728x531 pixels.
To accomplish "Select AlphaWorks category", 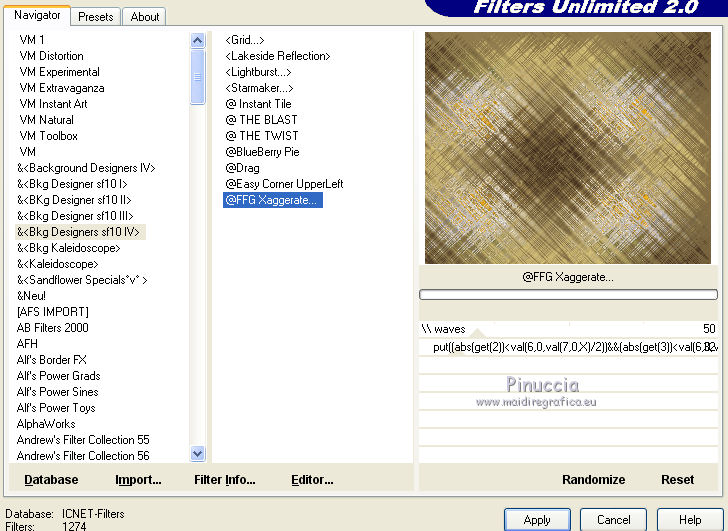I will [x=46, y=424].
